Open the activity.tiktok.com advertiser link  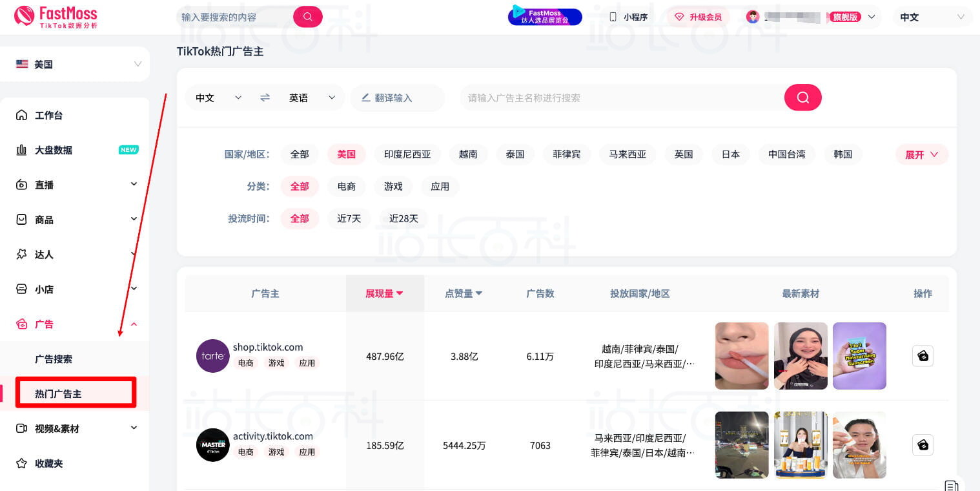[273, 436]
